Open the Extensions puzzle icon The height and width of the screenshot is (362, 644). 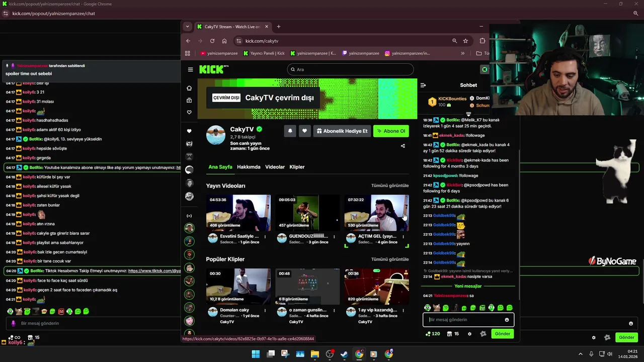[x=482, y=41]
